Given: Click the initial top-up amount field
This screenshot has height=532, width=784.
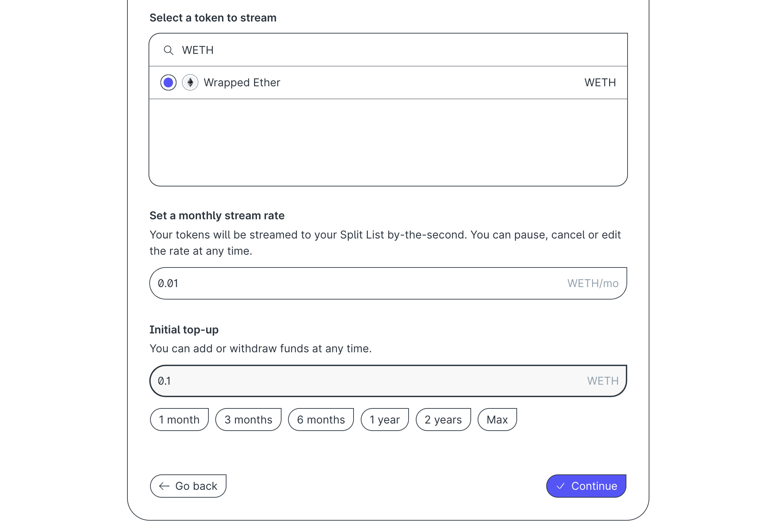Looking at the screenshot, I should click(x=388, y=381).
